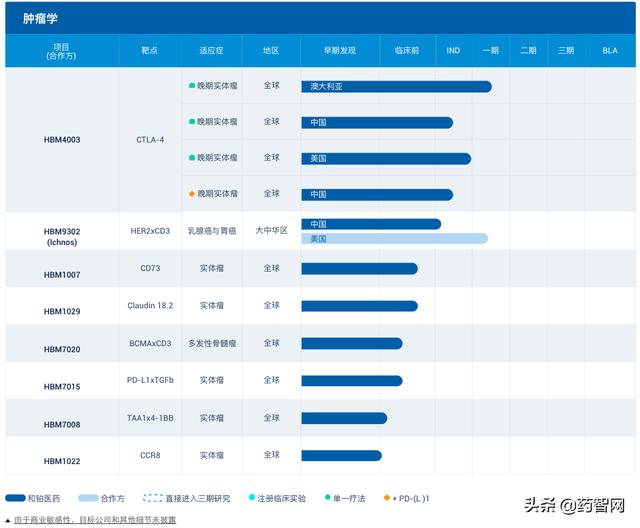The image size is (640, 528).
Task: Select the 地区 column header
Action: click(271, 50)
